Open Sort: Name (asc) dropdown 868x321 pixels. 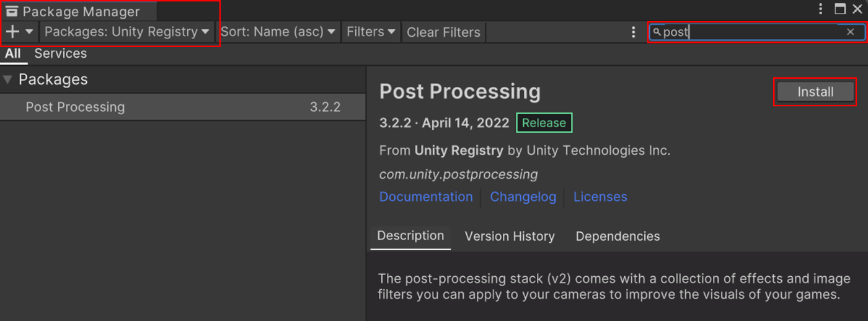point(278,32)
